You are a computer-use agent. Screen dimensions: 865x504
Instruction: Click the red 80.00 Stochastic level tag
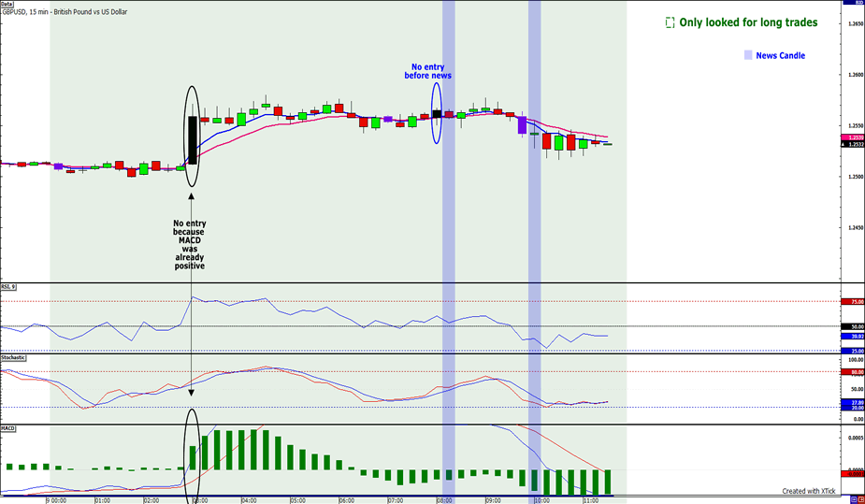click(x=853, y=371)
